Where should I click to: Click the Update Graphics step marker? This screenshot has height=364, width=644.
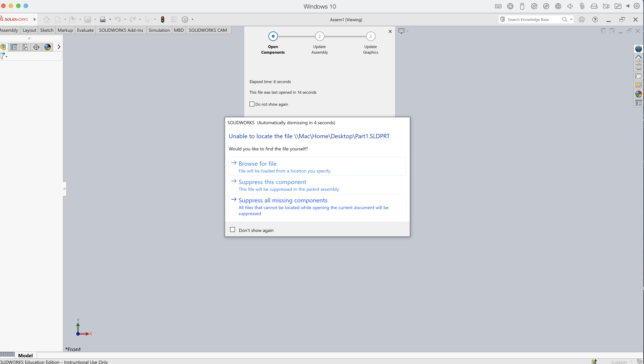tap(371, 36)
